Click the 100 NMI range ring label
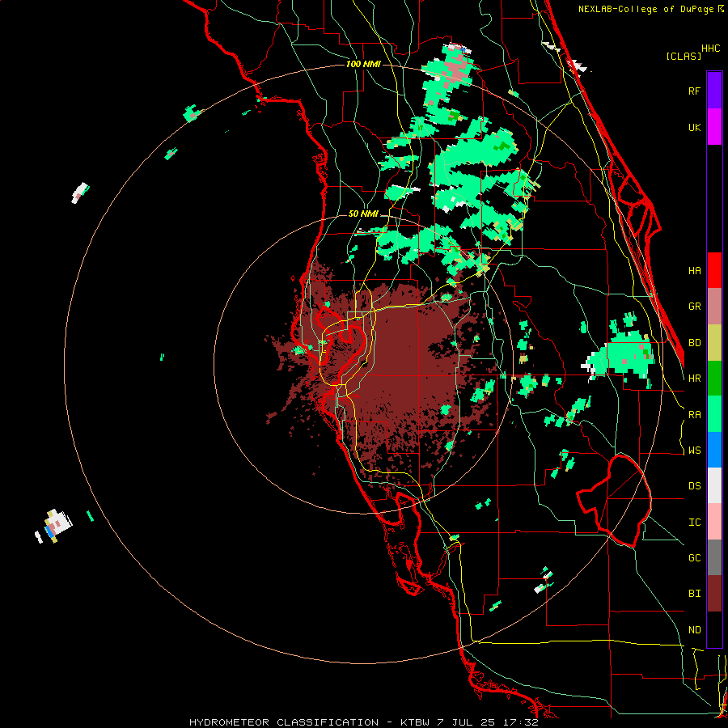Image resolution: width=728 pixels, height=728 pixels. (x=363, y=64)
